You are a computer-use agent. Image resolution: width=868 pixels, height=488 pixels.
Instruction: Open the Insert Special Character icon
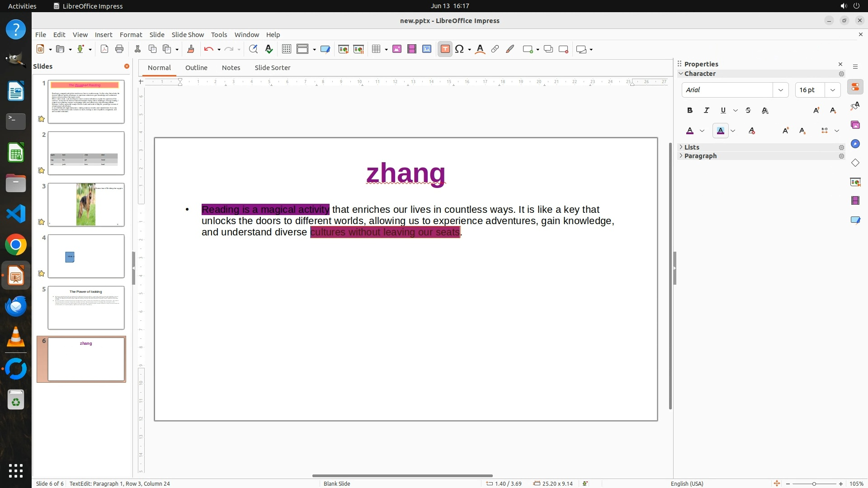pos(459,49)
